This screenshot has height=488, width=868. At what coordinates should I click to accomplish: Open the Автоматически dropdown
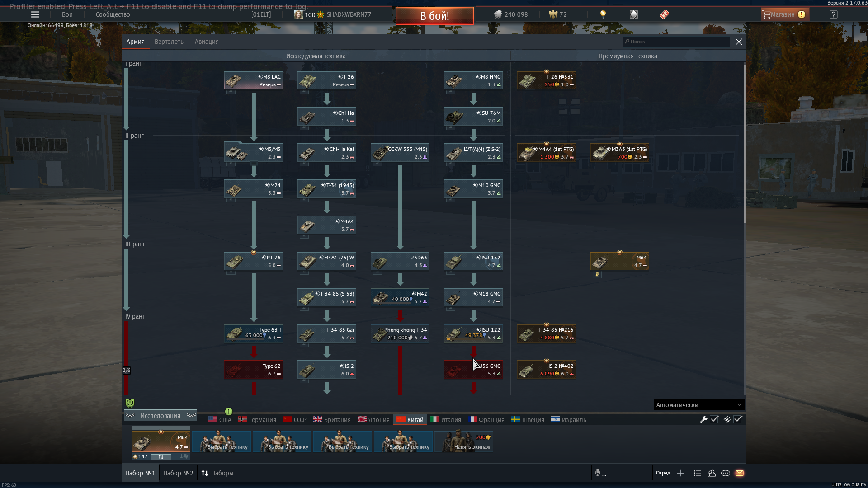[698, 405]
